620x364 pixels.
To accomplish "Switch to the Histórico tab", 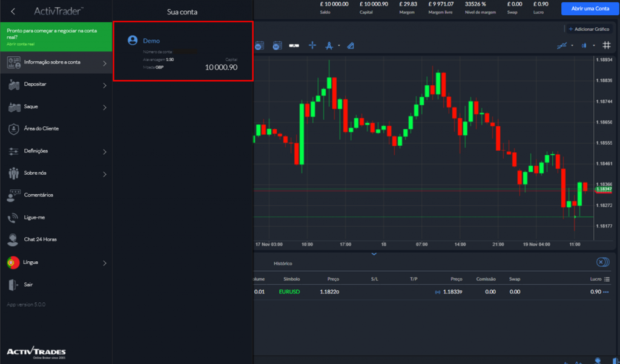I will click(x=283, y=264).
